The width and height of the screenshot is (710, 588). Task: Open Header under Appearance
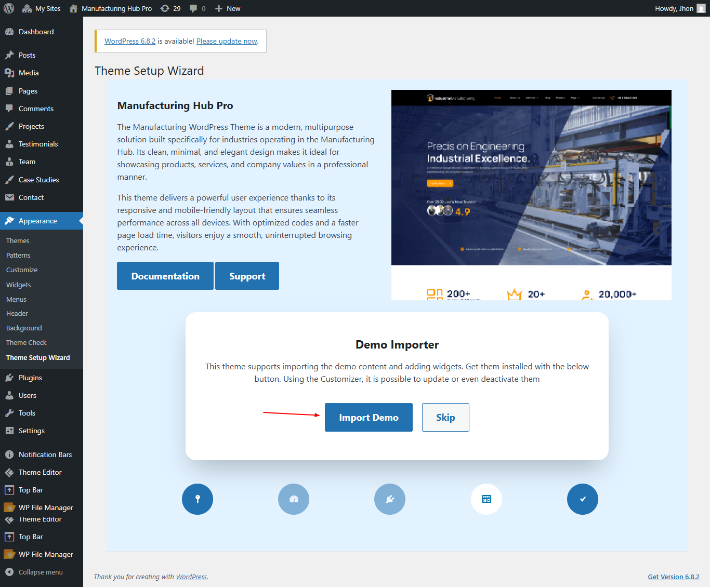(17, 313)
